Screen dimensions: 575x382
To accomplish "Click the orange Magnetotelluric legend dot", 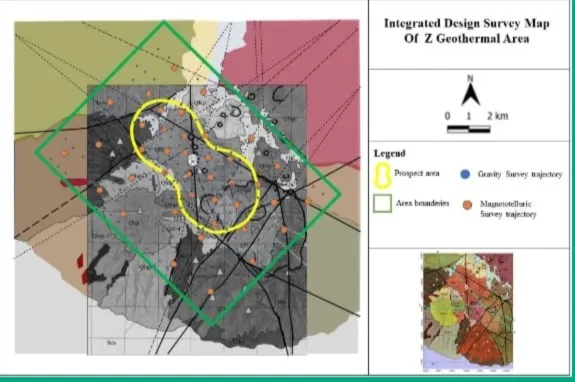I will coord(467,205).
